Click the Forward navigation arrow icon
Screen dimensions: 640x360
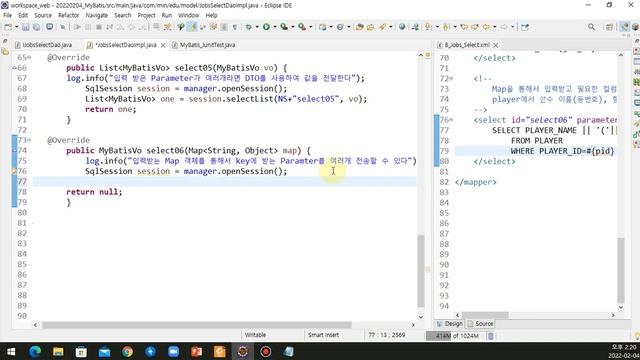coord(504,27)
